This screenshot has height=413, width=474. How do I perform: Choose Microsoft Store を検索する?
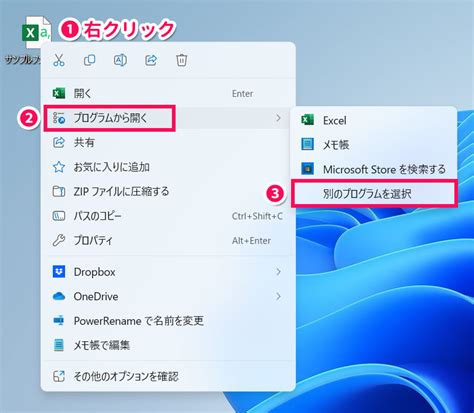[x=374, y=169]
